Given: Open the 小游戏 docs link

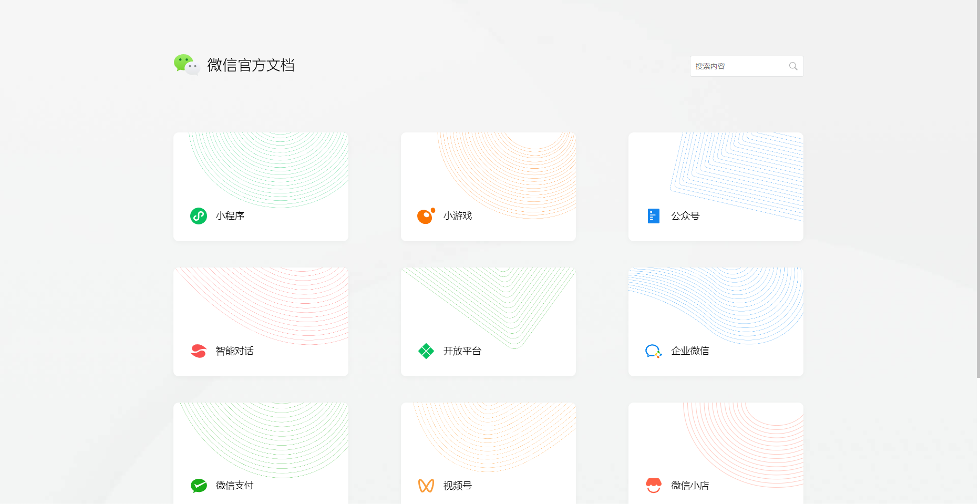Looking at the screenshot, I should [x=458, y=216].
